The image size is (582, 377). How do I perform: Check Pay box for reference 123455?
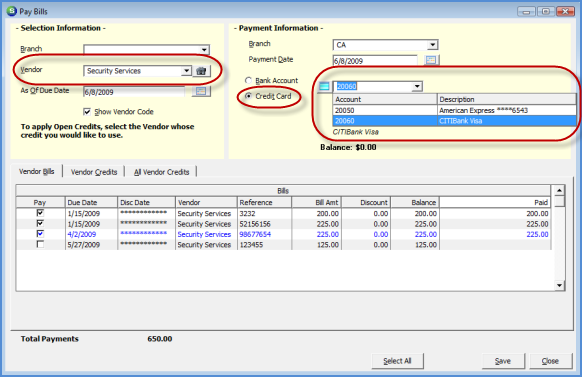40,244
